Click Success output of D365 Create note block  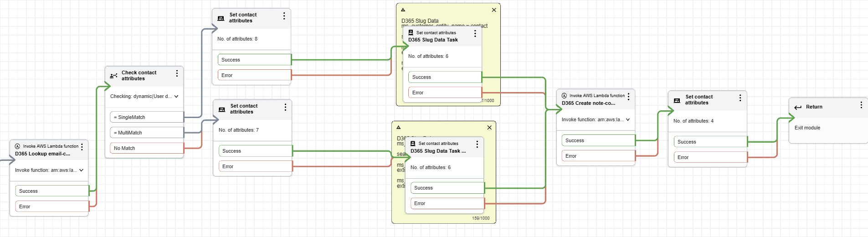598,140
